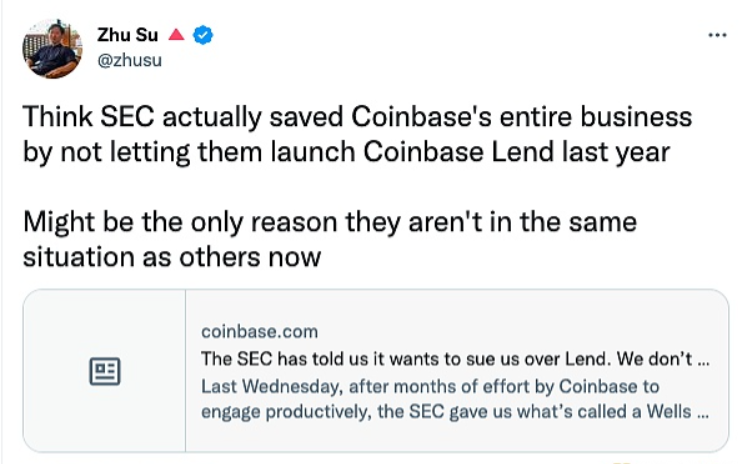Click the line 'Might be the only reason'
748x464 pixels.
pos(329,220)
